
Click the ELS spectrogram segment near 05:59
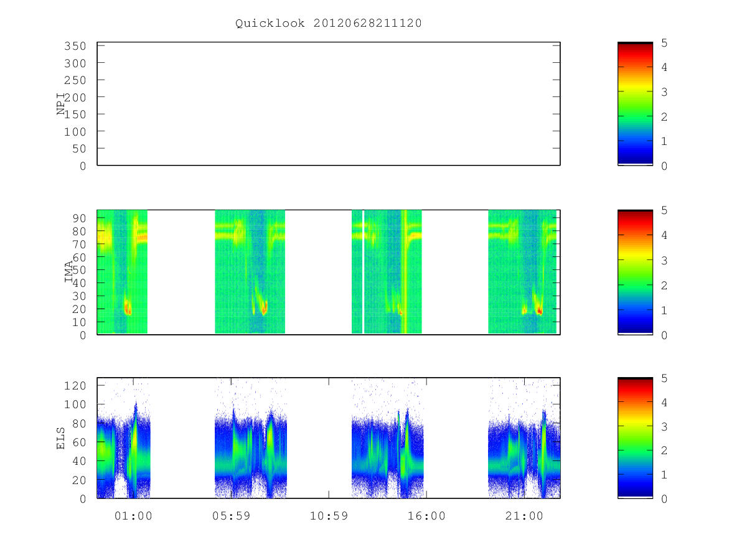(251, 438)
